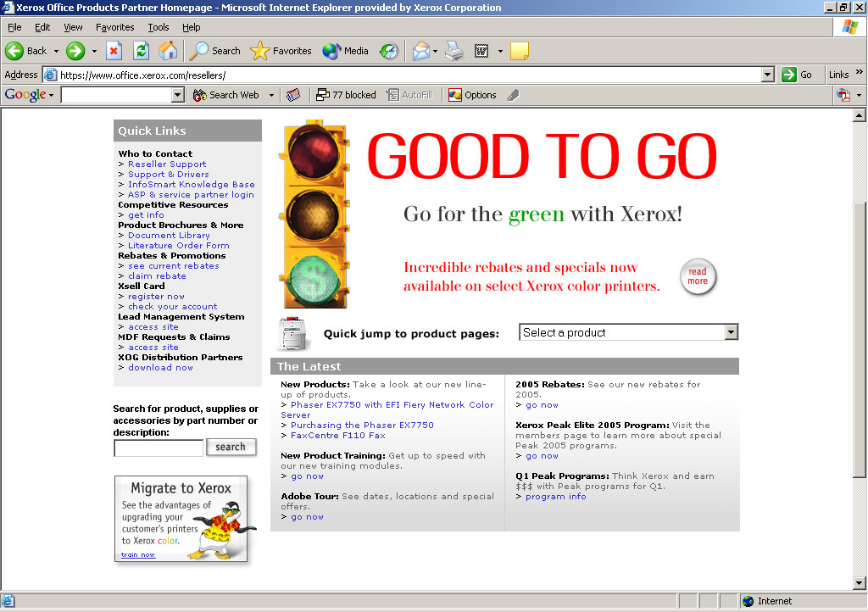This screenshot has width=868, height=612.
Task: Click the Print icon in toolbar
Action: [x=454, y=51]
